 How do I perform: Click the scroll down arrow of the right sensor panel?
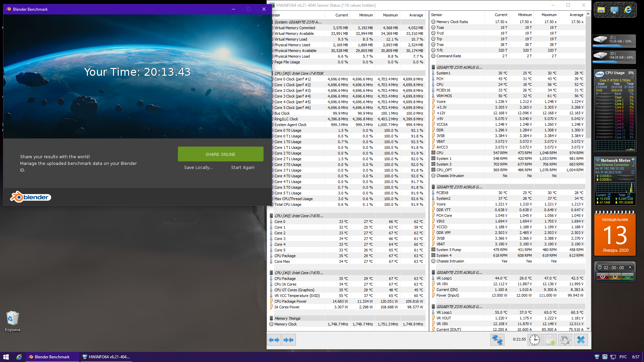pos(588,329)
